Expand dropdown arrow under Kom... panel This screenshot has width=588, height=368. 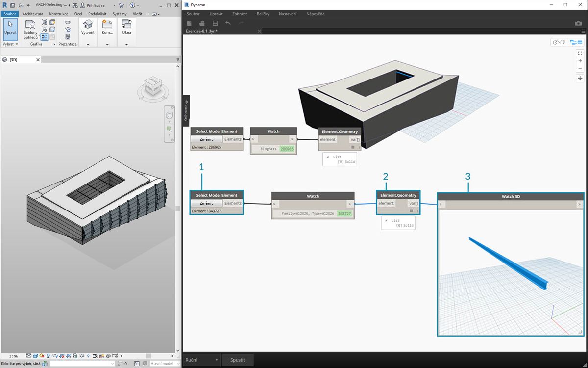coord(107,45)
